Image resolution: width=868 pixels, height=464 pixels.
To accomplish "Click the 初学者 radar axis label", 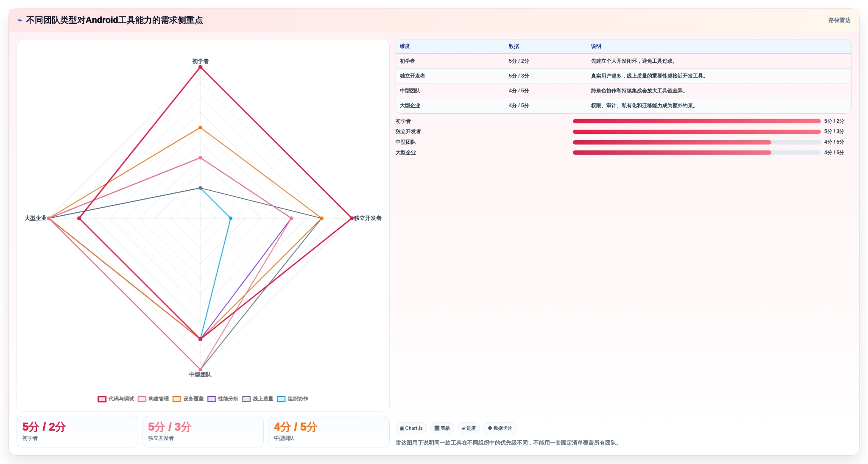I will 201,61.
